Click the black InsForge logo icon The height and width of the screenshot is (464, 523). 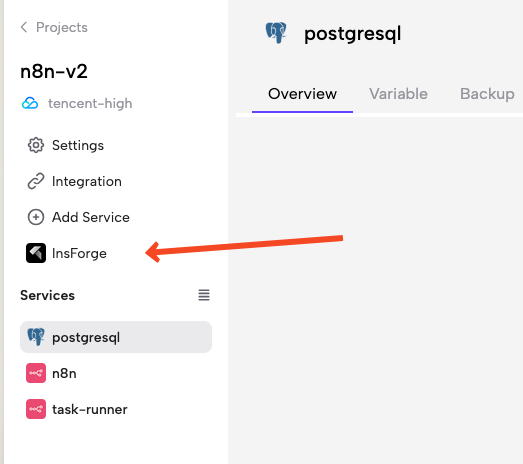(x=36, y=253)
